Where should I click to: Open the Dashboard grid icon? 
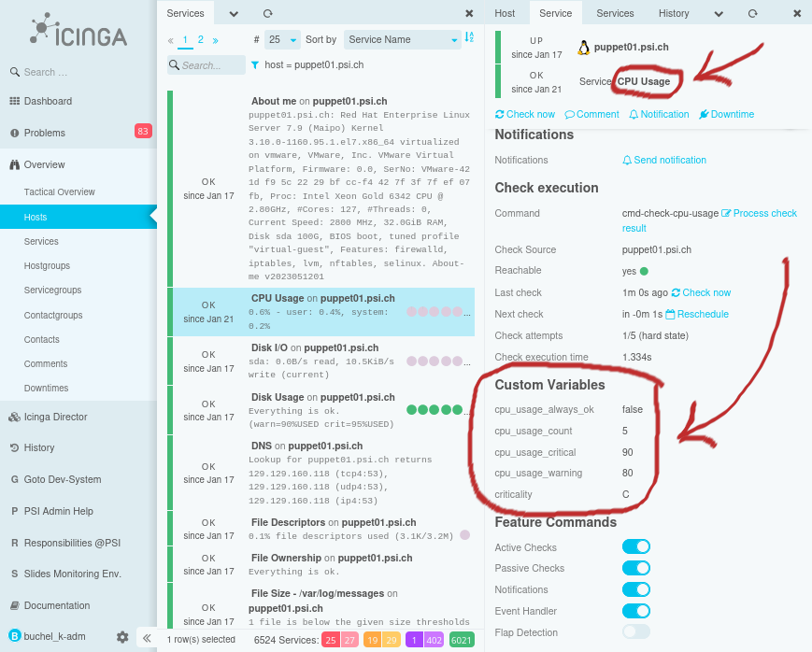click(15, 101)
